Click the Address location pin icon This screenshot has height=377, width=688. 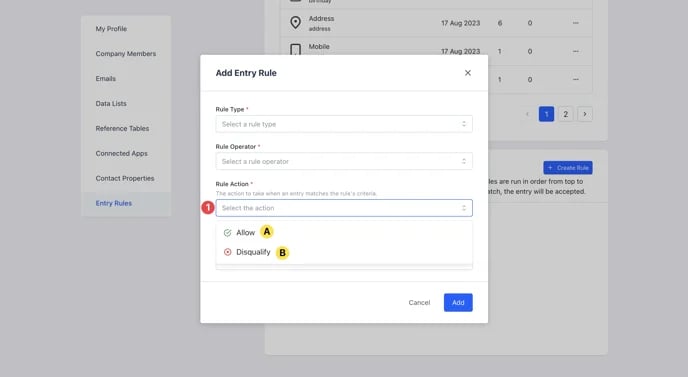coord(296,22)
